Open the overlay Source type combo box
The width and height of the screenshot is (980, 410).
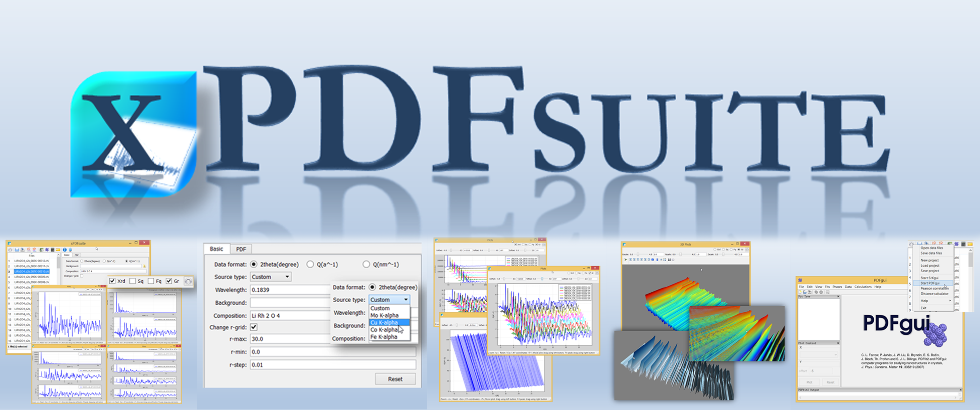[389, 299]
